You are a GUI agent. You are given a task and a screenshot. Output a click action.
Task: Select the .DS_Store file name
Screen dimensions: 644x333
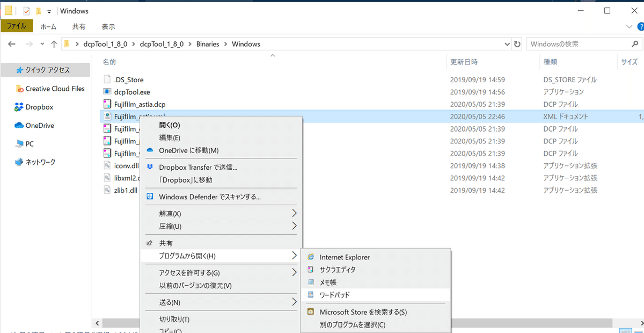(x=129, y=79)
